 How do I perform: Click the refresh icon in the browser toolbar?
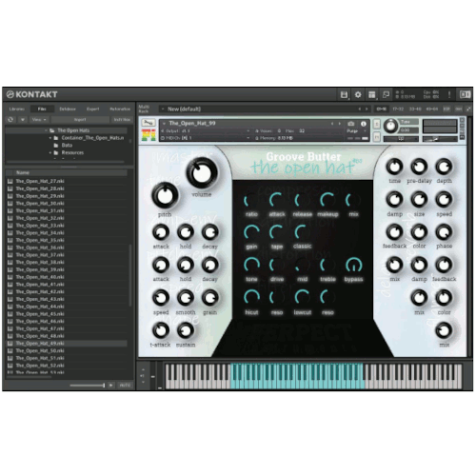(10, 120)
